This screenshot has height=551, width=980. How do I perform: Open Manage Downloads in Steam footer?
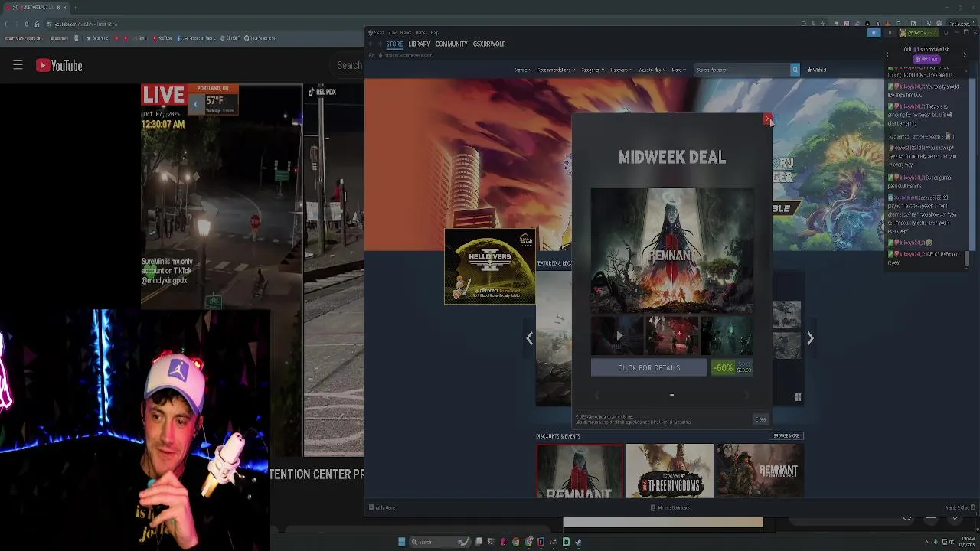click(x=670, y=507)
